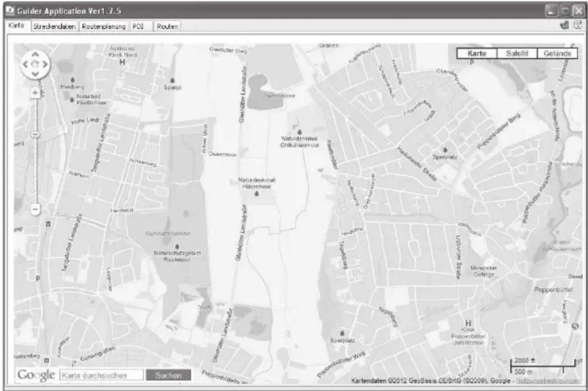This screenshot has height=391, width=588.
Task: Click the Poppenbütteler Weg street label
Action: tap(341, 364)
